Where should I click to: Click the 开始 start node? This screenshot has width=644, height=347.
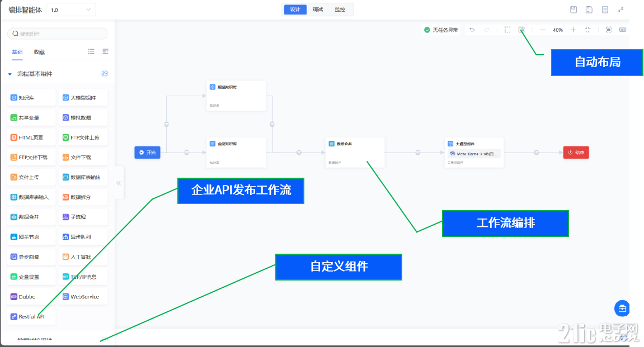tap(148, 152)
